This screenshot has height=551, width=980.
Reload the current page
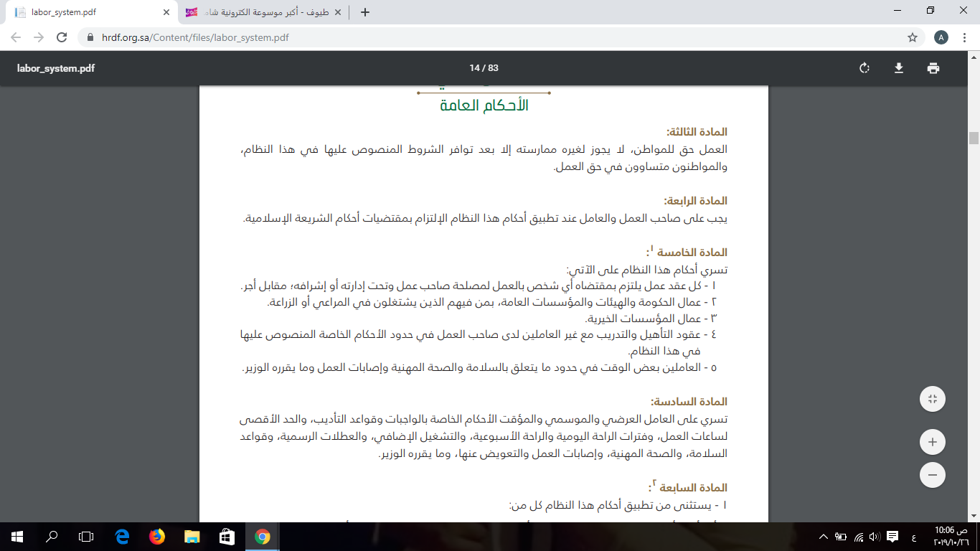(62, 37)
